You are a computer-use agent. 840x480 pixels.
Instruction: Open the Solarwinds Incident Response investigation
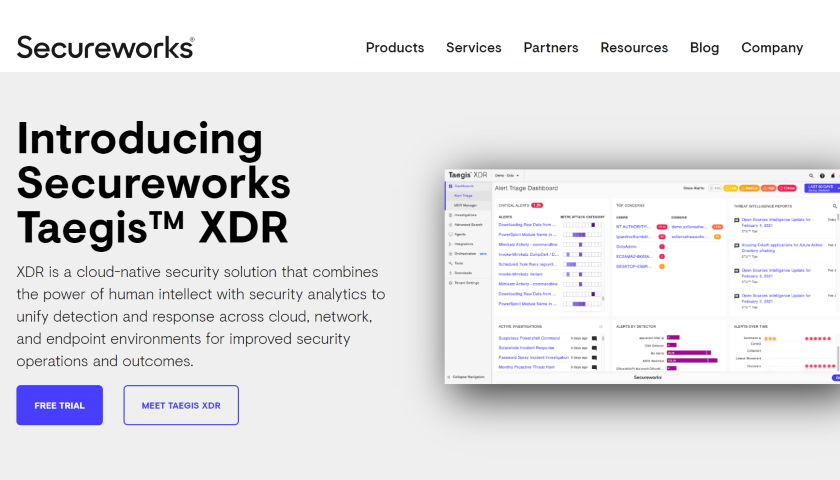526,348
